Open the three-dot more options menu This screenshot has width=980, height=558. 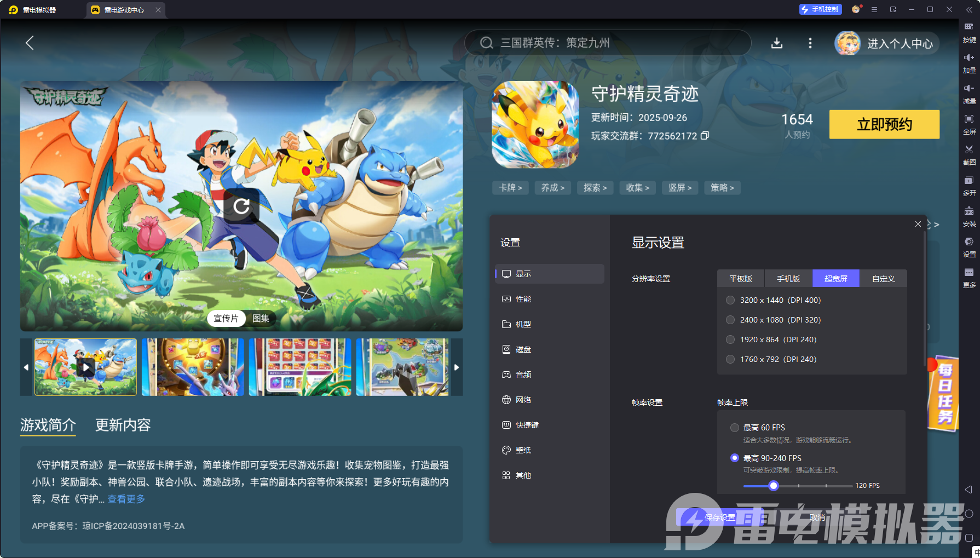pyautogui.click(x=810, y=43)
